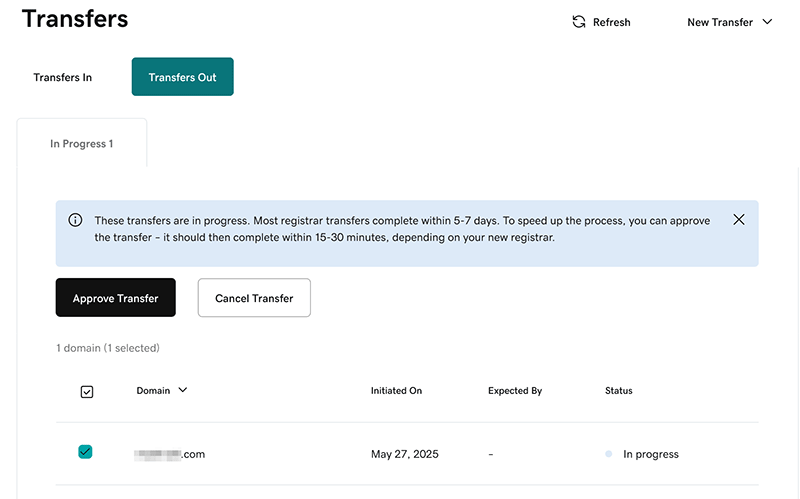Viewport: 800px width, 499px height.
Task: Uncheck the .com domain row checkbox
Action: [x=85, y=452]
